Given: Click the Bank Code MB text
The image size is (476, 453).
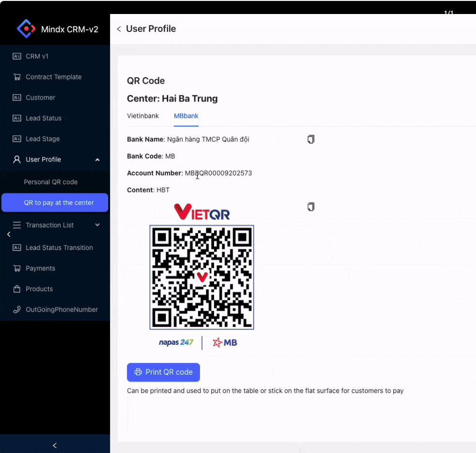Looking at the screenshot, I should (151, 156).
